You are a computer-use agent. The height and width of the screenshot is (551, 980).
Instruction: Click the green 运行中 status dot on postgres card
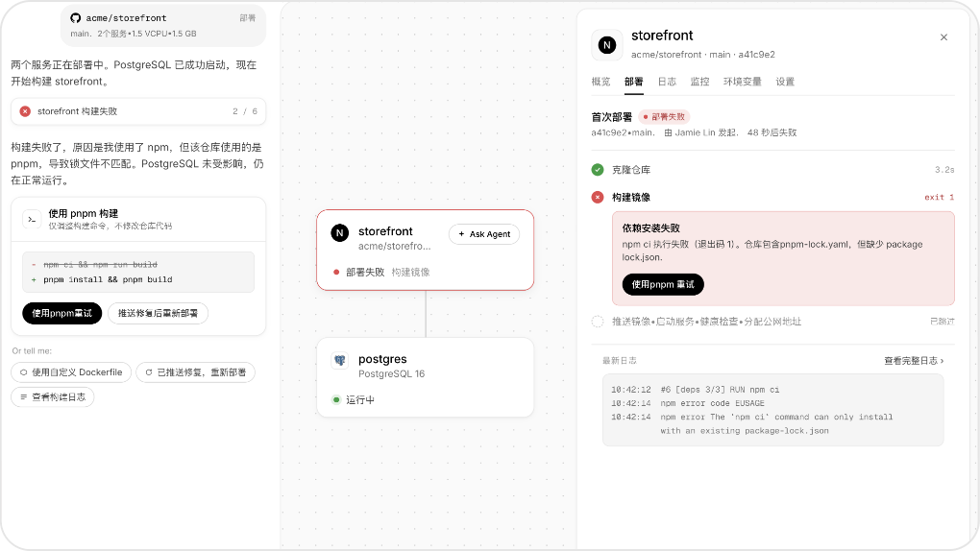tap(336, 400)
